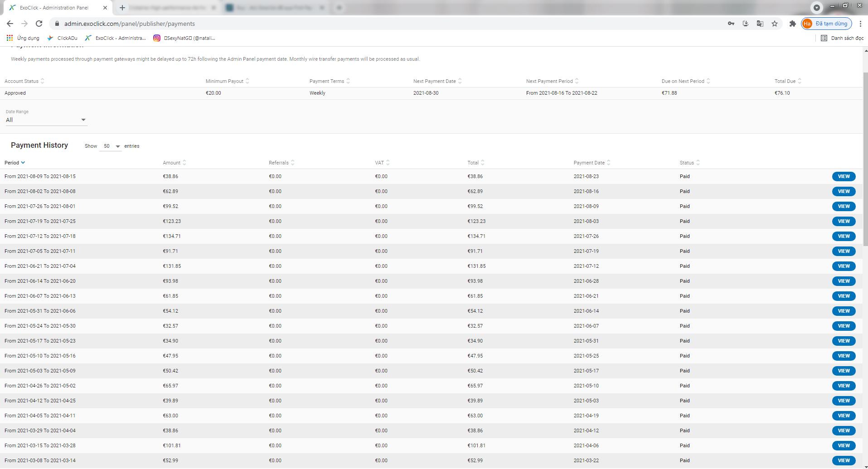Image resolution: width=868 pixels, height=469 pixels.
Task: Click the Google Translate icon
Action: (x=760, y=24)
